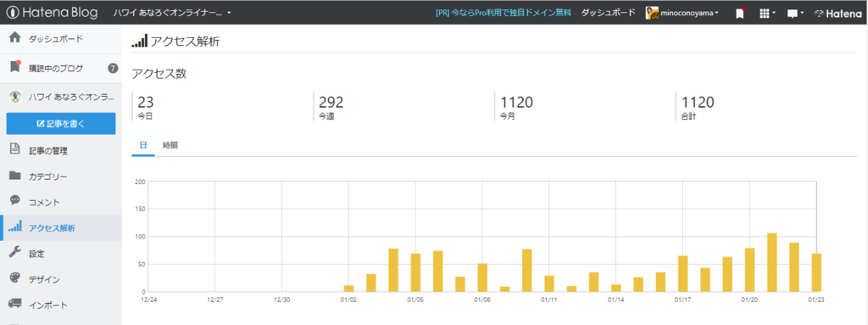Open the PR link 今ならPro利用で独自ドメイン無料
This screenshot has height=325, width=868.
tap(504, 12)
